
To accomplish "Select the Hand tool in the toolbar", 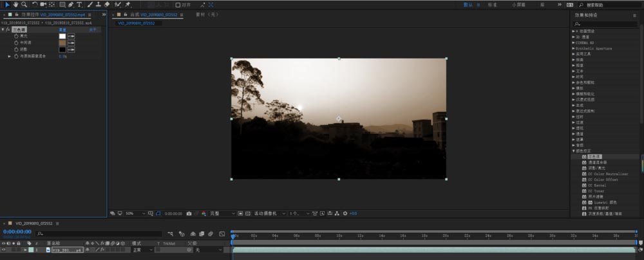I will coord(15,5).
